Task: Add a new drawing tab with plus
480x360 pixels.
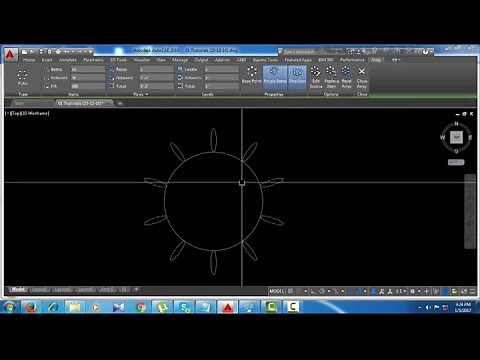Action: [120, 103]
